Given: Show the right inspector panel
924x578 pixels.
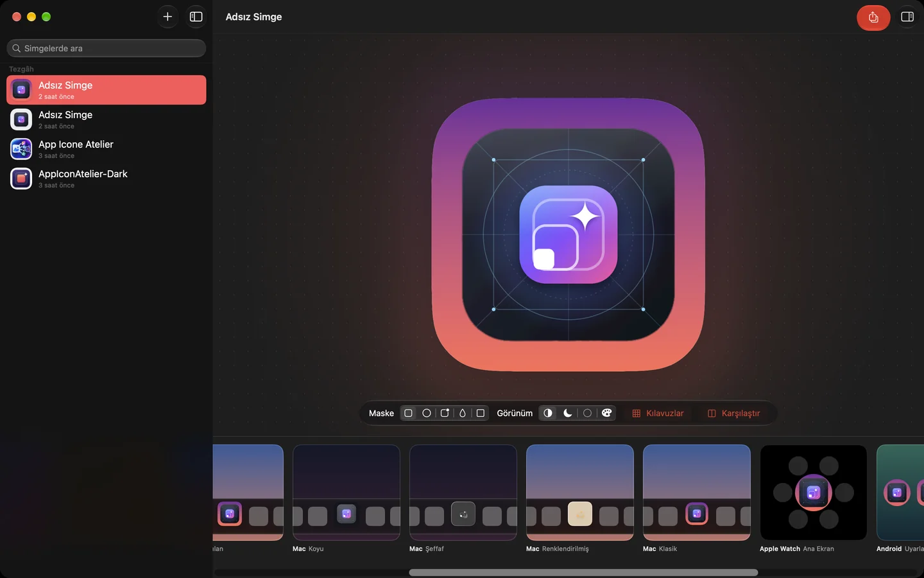Looking at the screenshot, I should pos(907,17).
